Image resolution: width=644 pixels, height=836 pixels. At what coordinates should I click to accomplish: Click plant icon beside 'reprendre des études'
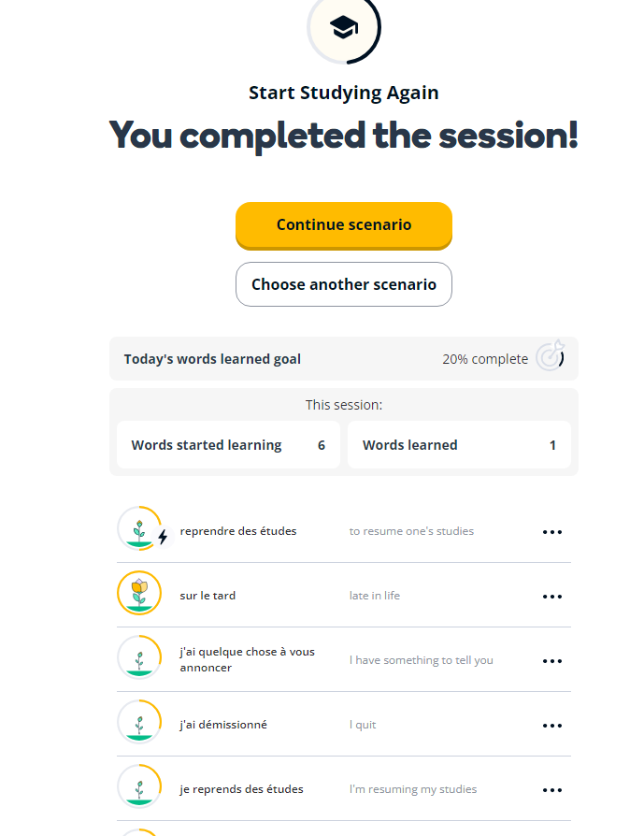pyautogui.click(x=139, y=529)
